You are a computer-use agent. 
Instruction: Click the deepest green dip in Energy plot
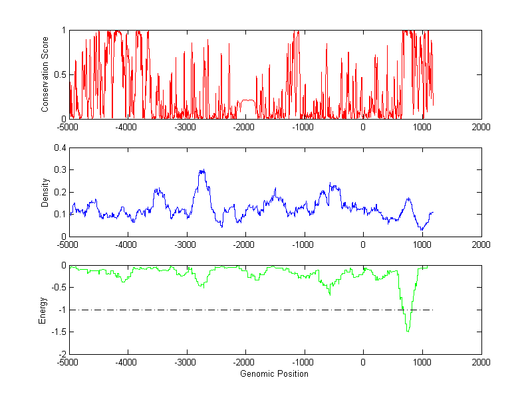click(x=408, y=330)
